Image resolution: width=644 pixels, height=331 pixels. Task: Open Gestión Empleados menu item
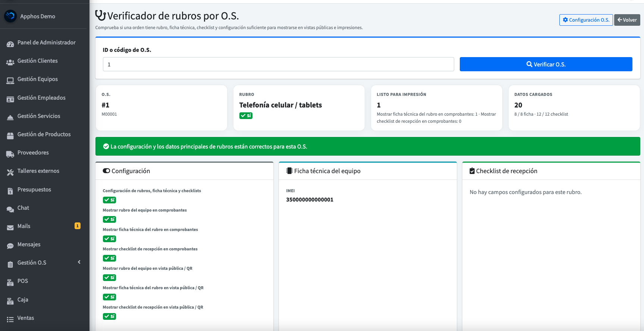45,98
